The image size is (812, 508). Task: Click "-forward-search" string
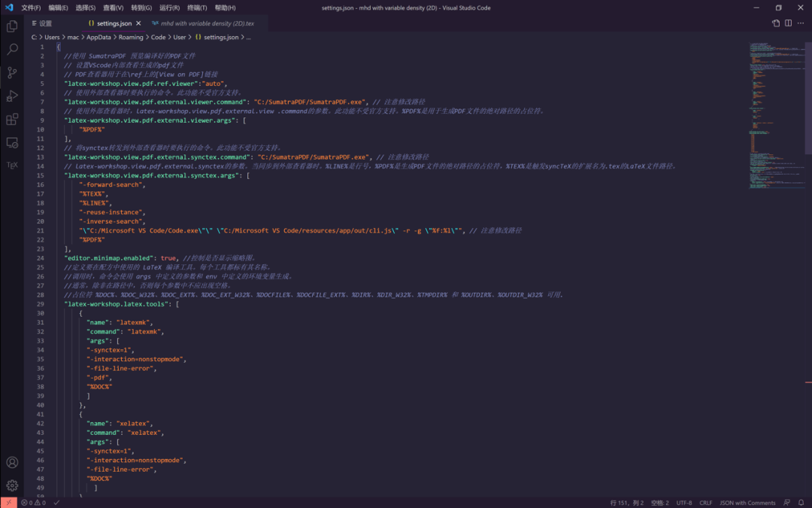111,184
